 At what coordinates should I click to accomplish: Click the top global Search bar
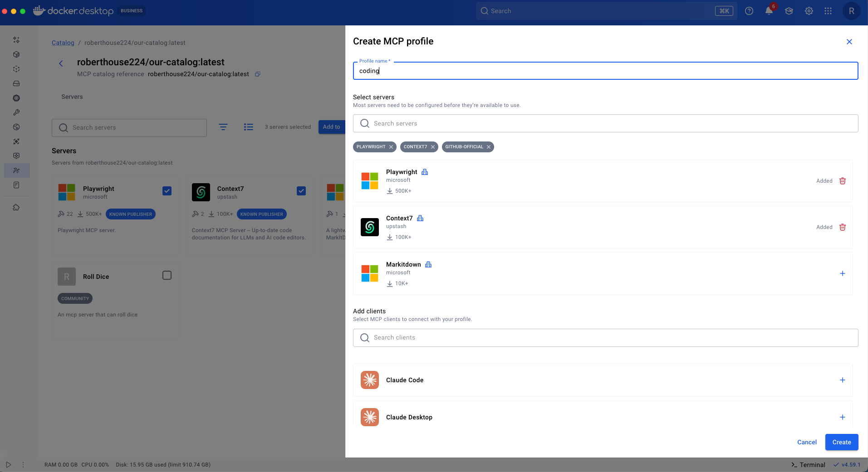coord(607,11)
